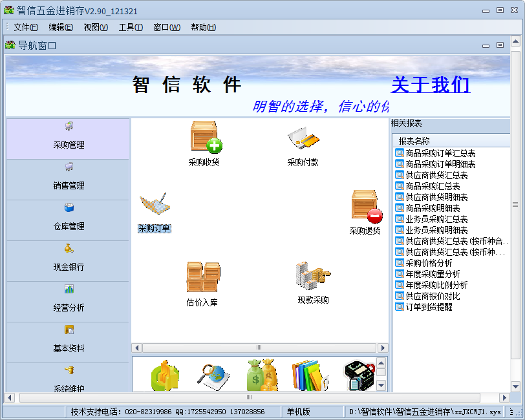Screen dimensions: 525x420
Task: Open the 现金银行 cash bank section
Action: [x=69, y=260]
